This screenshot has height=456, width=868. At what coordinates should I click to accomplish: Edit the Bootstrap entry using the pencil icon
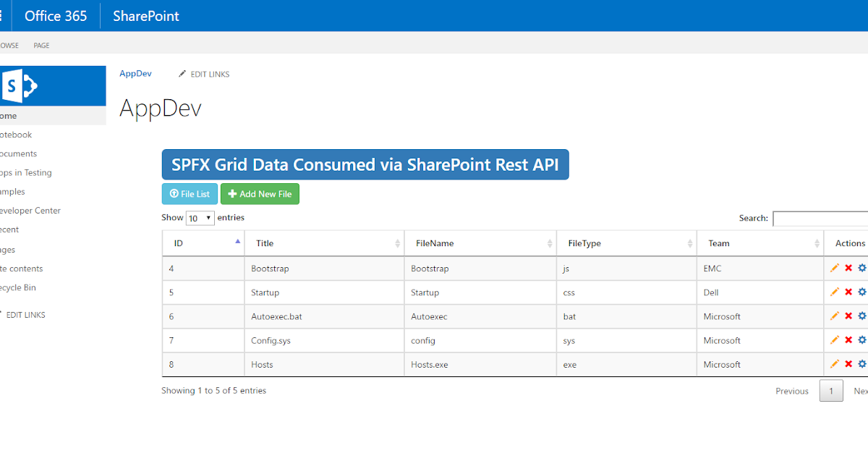tap(834, 268)
